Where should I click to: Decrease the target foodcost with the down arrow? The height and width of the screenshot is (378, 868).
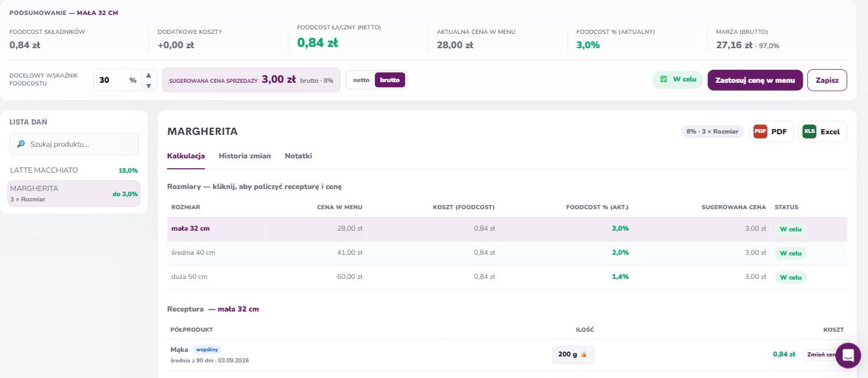pyautogui.click(x=149, y=85)
